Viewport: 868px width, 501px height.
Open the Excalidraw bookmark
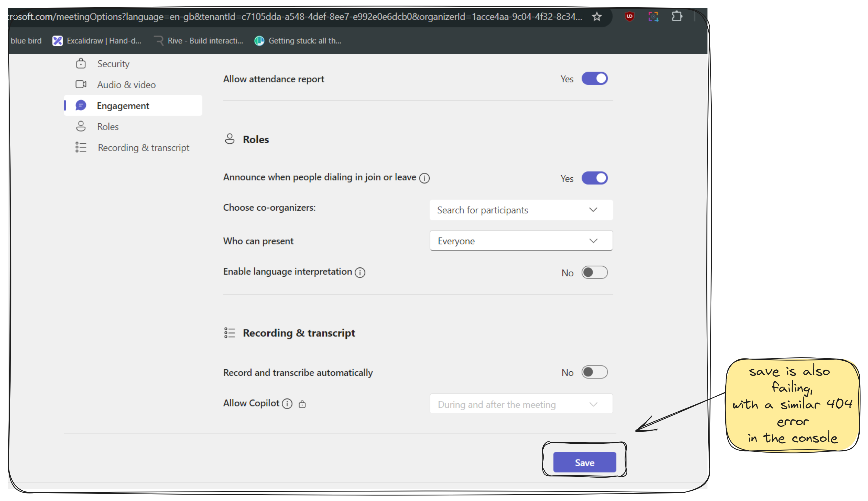point(97,41)
